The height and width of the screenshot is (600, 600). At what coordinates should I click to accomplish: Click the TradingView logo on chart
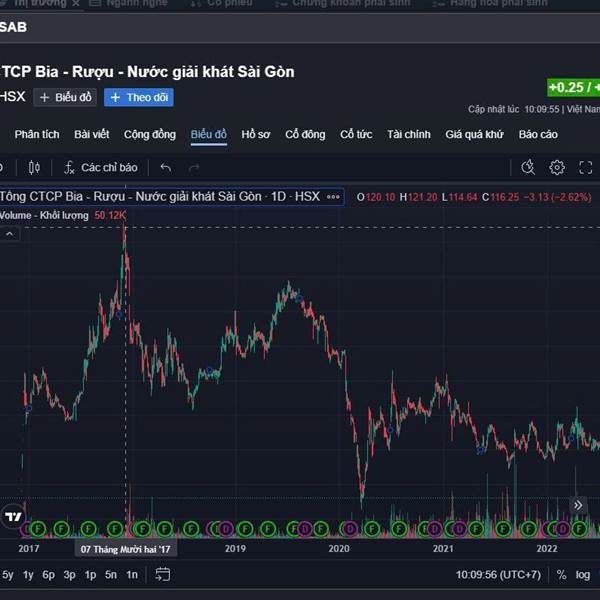[13, 517]
